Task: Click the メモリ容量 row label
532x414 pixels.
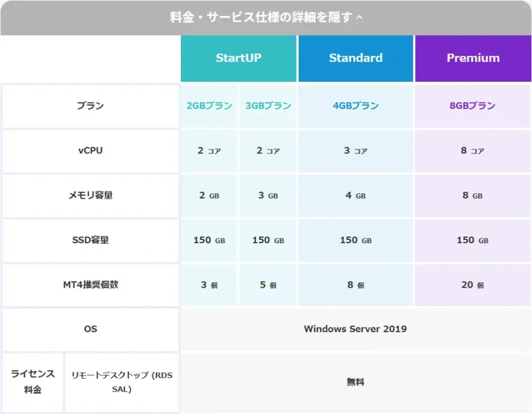Action: pyautogui.click(x=90, y=195)
